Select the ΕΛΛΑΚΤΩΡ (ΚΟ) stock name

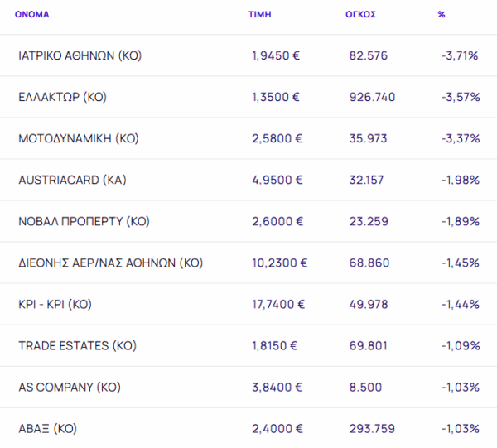click(62, 97)
